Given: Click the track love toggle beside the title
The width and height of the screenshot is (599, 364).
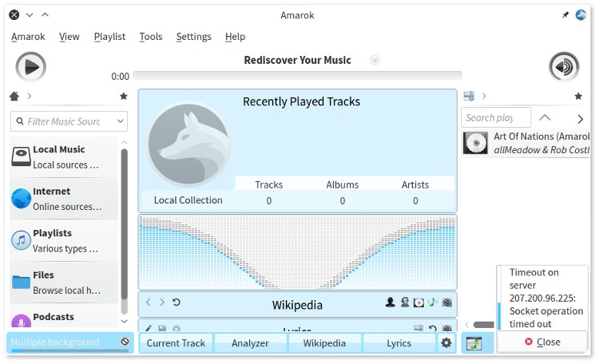Looking at the screenshot, I should 375,60.
